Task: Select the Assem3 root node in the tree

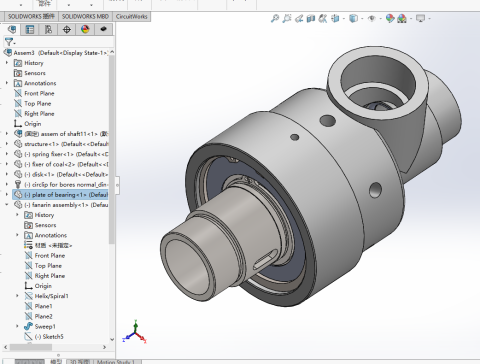Action: 57,53
